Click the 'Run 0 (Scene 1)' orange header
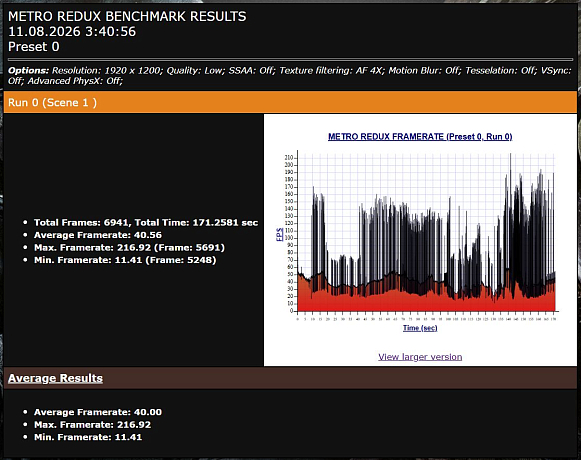This screenshot has height=460, width=581. point(290,102)
